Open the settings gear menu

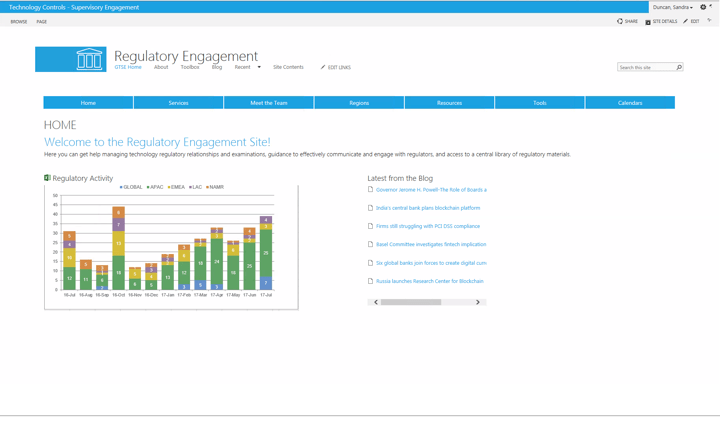click(703, 7)
